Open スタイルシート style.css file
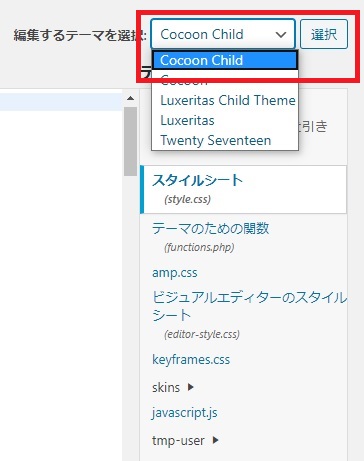The image size is (364, 461). [x=244, y=189]
